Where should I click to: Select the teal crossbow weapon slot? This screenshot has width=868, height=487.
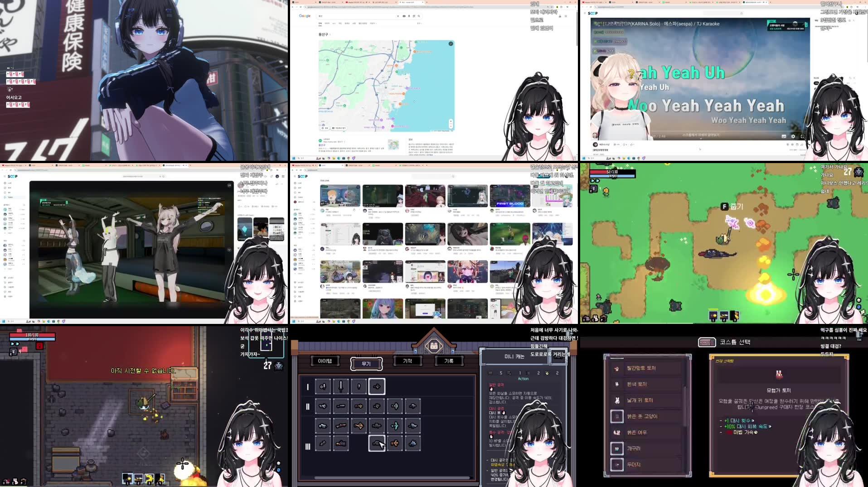395,425
